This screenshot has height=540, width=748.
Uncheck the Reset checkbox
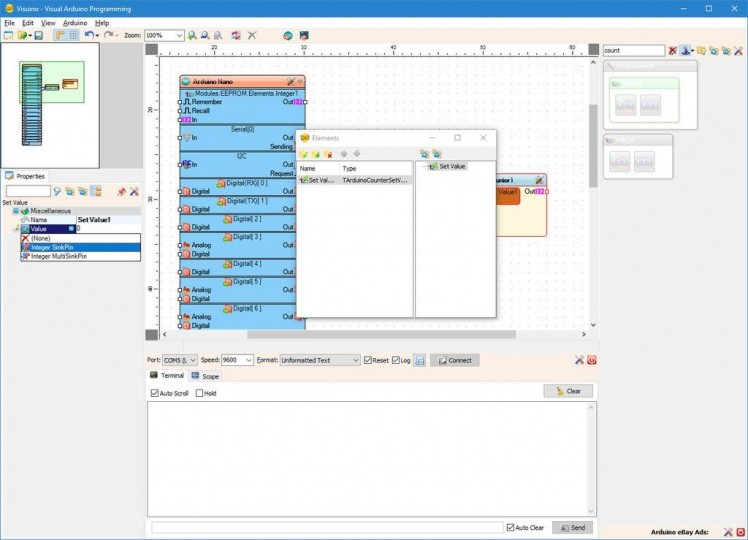point(368,360)
